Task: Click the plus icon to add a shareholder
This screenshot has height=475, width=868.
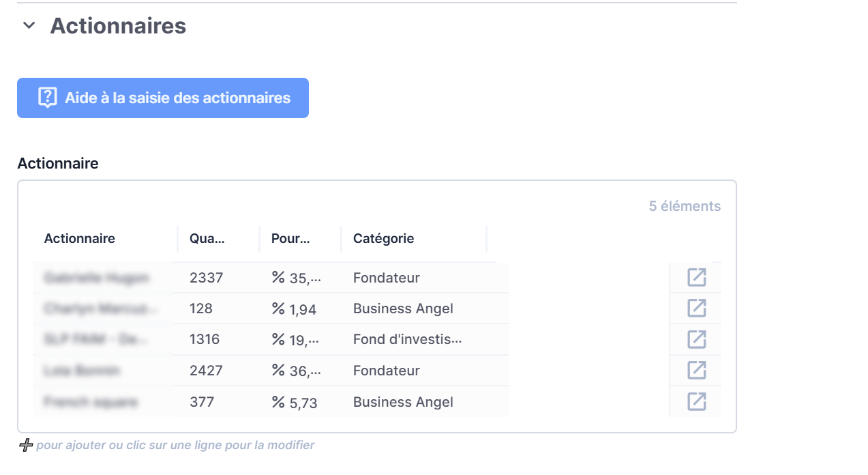Action: pos(25,444)
